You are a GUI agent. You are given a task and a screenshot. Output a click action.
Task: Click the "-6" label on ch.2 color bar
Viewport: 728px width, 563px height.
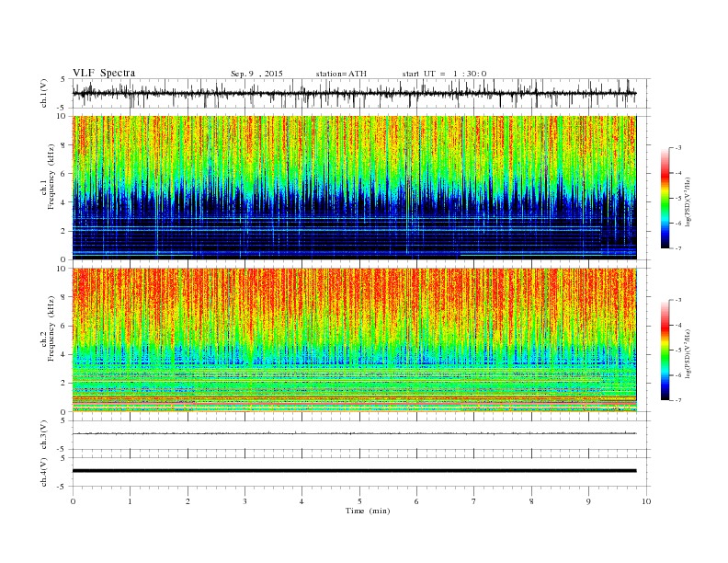pyautogui.click(x=677, y=374)
